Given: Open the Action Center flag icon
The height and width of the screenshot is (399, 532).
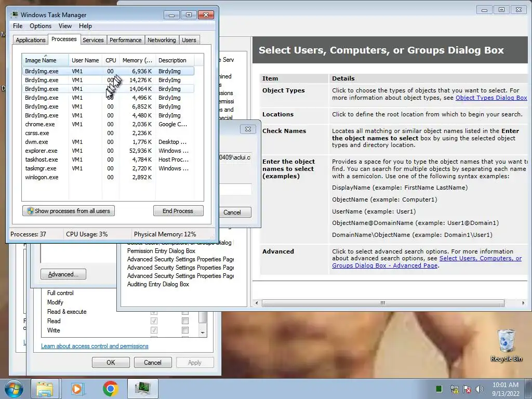Looking at the screenshot, I should click(x=467, y=389).
